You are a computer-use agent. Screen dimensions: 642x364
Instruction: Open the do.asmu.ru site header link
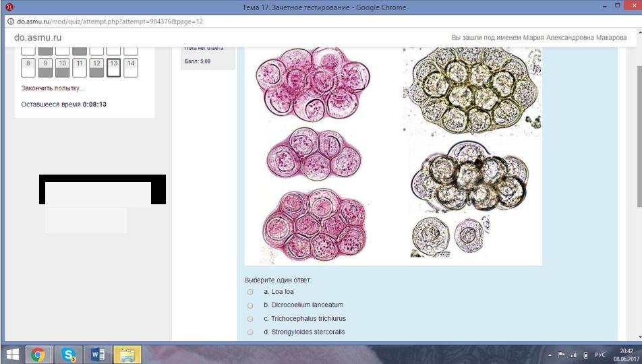pos(38,37)
